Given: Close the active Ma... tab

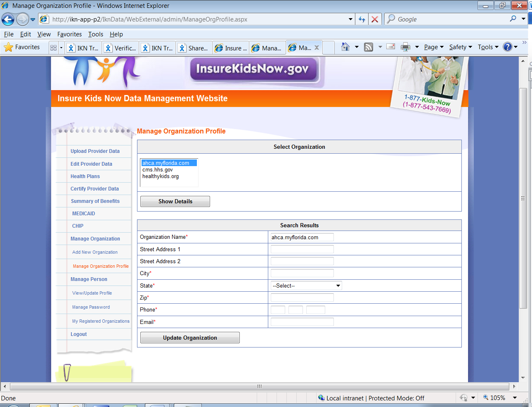Looking at the screenshot, I should tap(317, 48).
